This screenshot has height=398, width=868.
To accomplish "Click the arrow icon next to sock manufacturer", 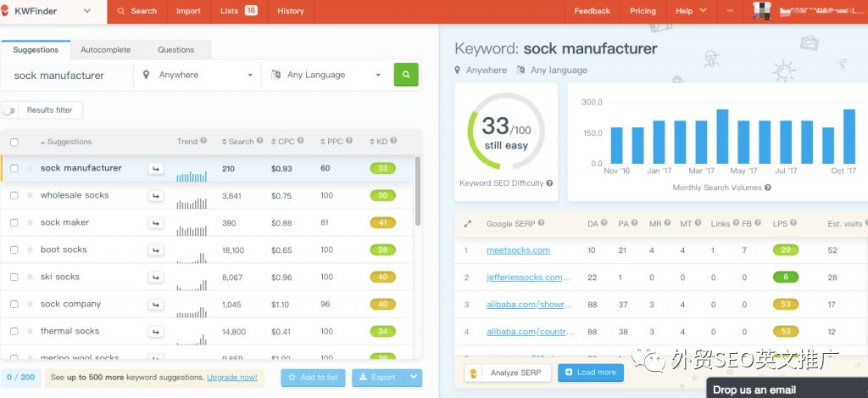I will click(x=156, y=169).
